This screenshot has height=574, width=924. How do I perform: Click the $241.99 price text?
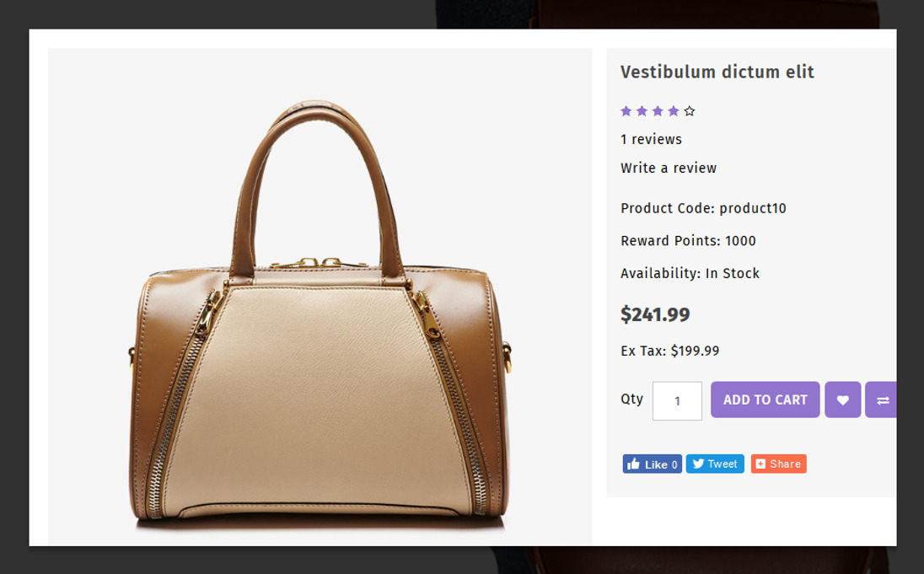point(655,315)
